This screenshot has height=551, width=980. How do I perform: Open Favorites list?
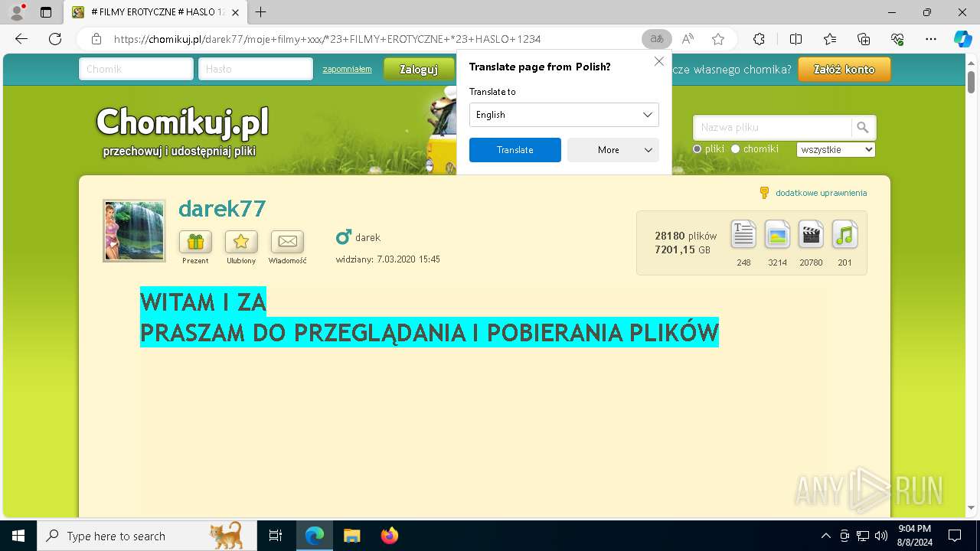(x=830, y=39)
